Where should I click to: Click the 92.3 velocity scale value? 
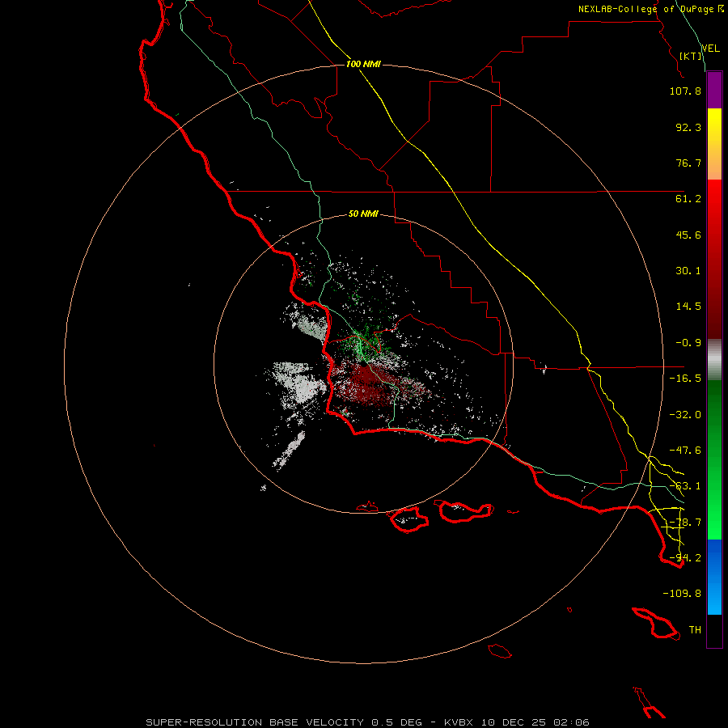(688, 127)
